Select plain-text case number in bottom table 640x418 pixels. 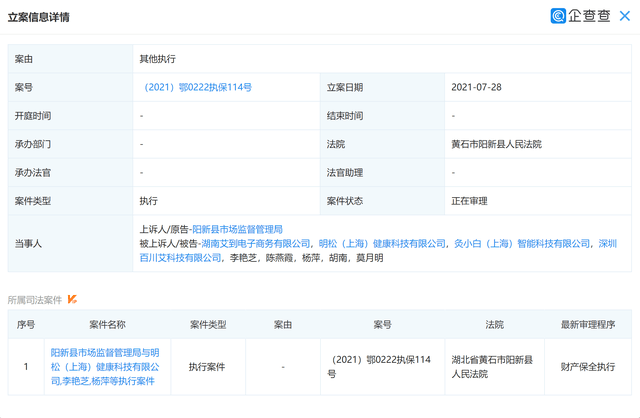point(379,367)
